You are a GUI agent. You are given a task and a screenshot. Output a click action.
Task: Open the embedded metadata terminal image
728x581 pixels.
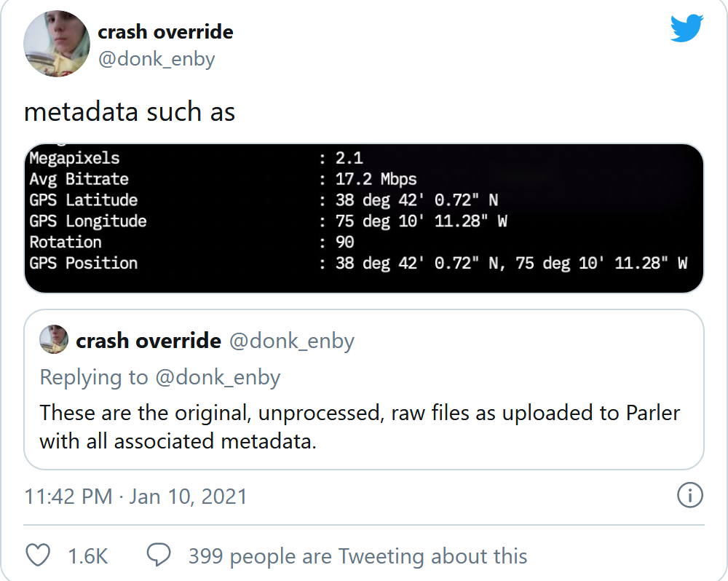[364, 218]
